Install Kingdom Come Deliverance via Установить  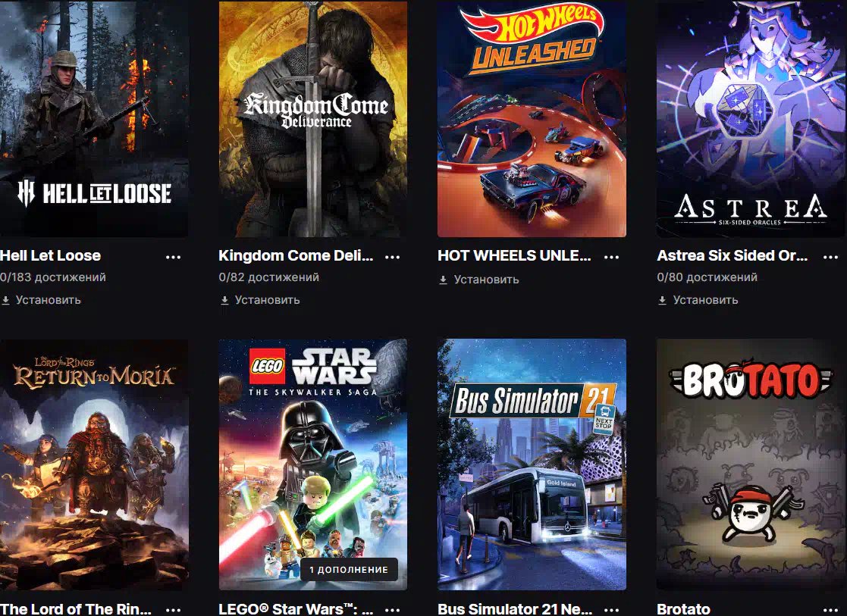[260, 300]
